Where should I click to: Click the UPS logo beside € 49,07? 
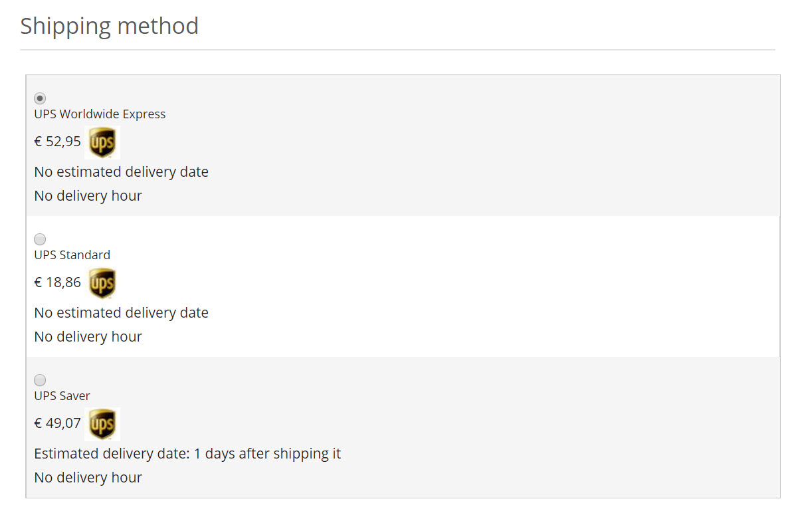[102, 424]
